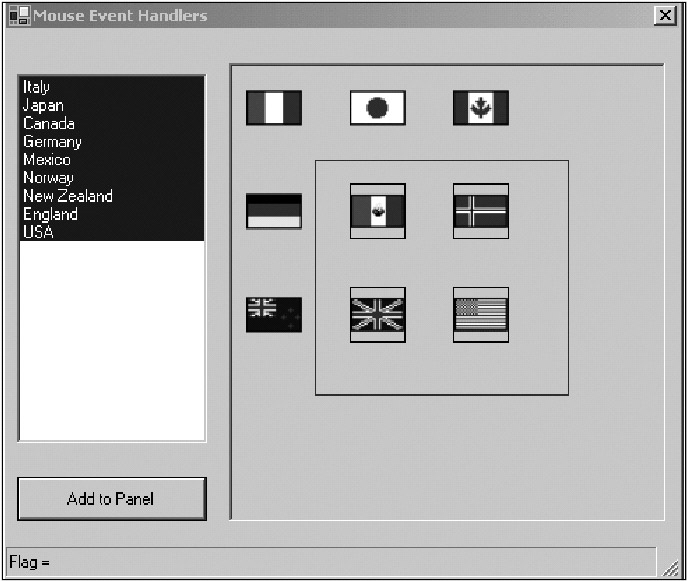Choose Norway in the country list
The height and width of the screenshot is (581, 687).
pos(48,178)
